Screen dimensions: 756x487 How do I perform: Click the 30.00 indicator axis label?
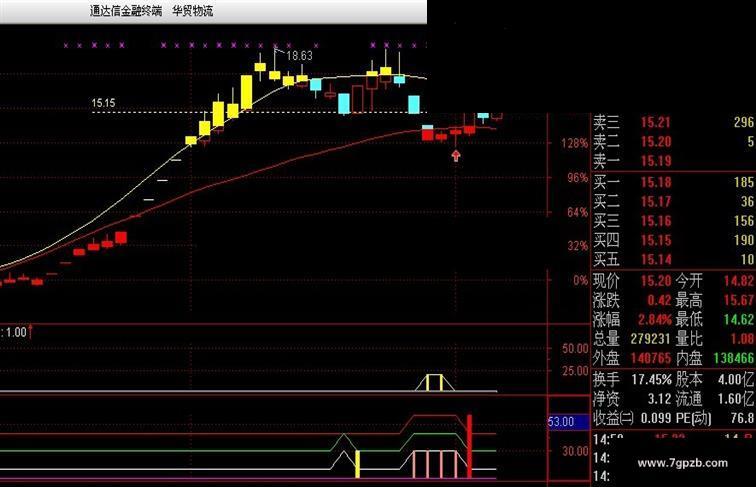[x=575, y=451]
